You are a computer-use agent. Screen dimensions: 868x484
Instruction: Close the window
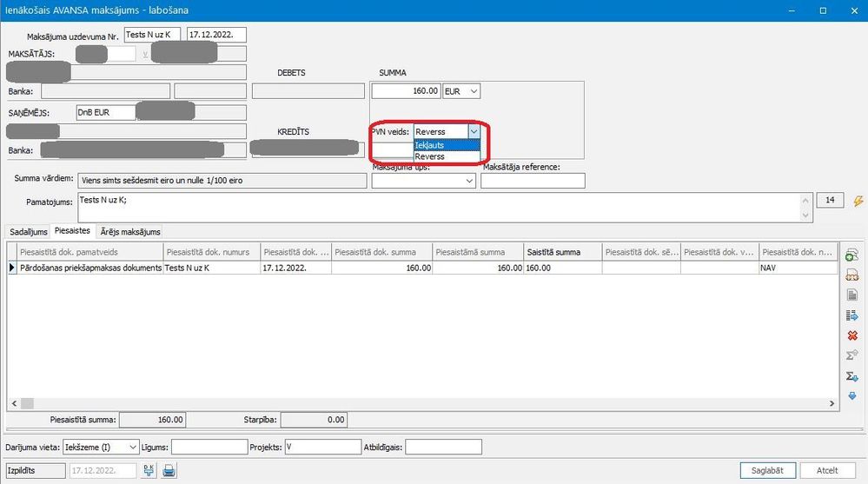854,10
